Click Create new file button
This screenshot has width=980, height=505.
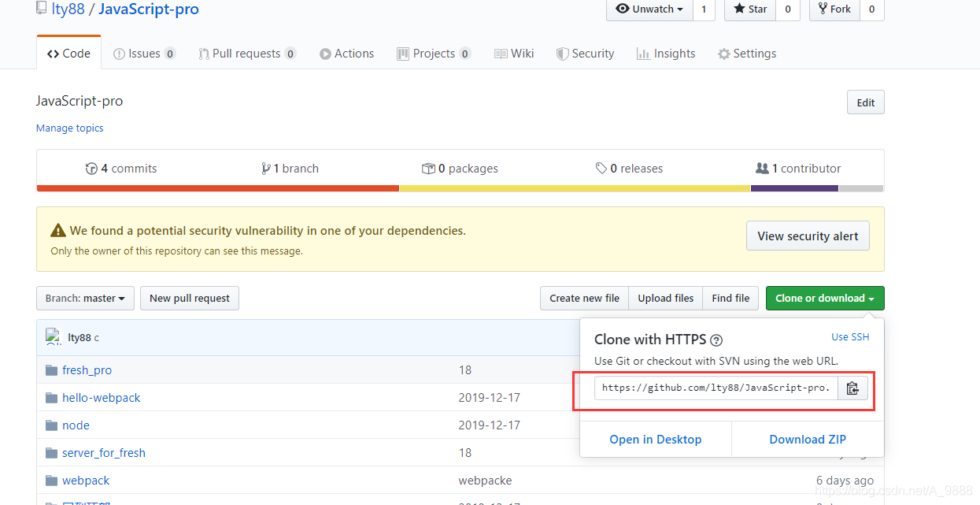[x=584, y=299]
